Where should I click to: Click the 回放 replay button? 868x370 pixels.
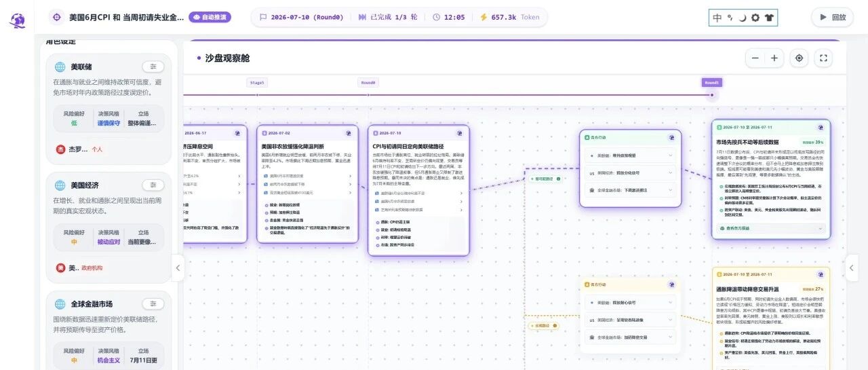tap(833, 17)
